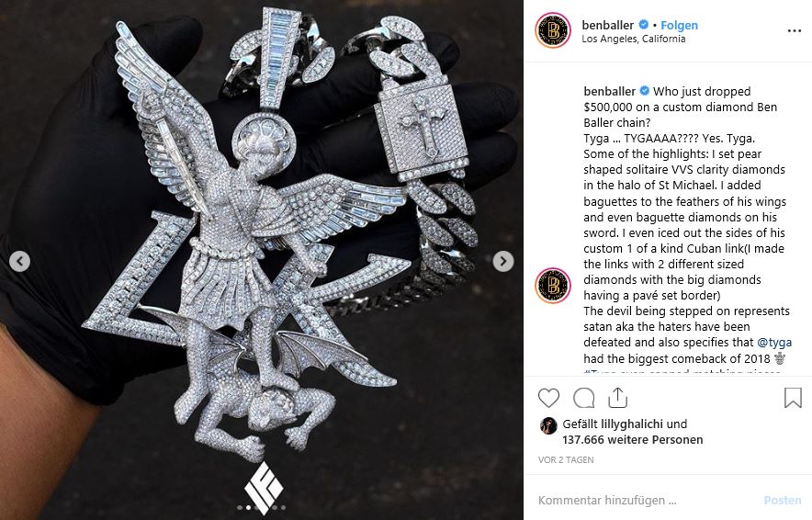View lillyghalichi profile from likes
Screen dimensions: 812x520
pyautogui.click(x=632, y=424)
